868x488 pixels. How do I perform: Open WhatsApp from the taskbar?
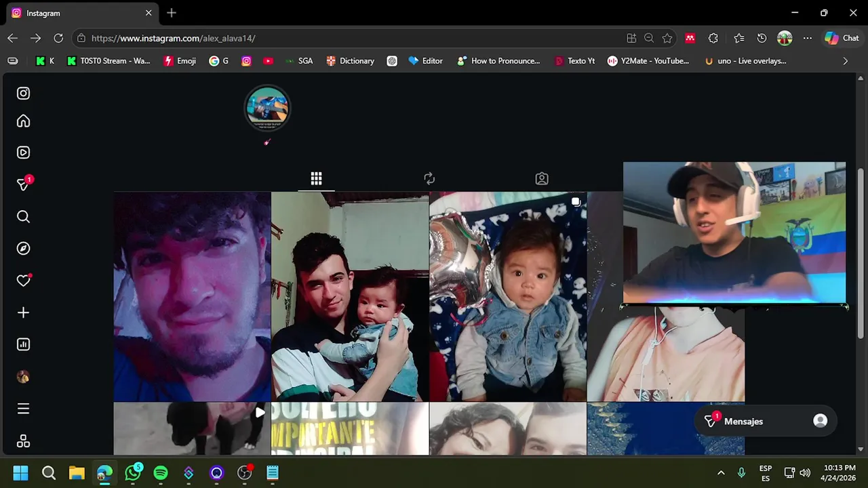coord(133,472)
